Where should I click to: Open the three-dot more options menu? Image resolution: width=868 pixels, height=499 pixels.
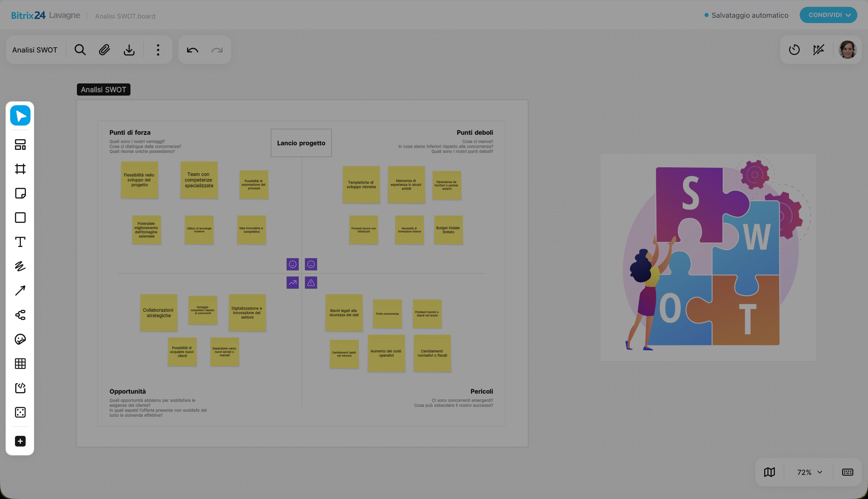coord(158,50)
